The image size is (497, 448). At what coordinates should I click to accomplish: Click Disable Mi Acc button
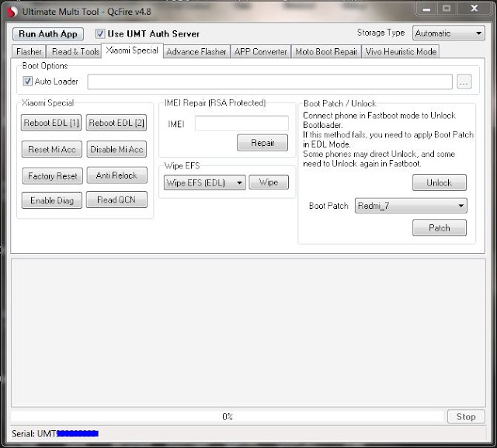(x=116, y=149)
